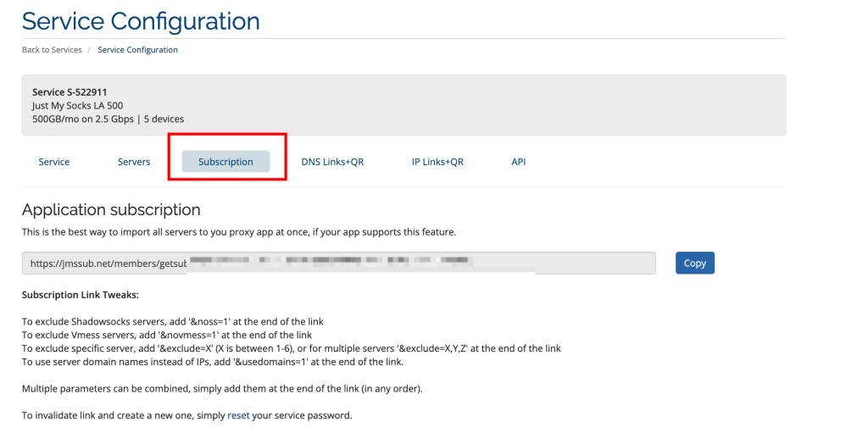Select the highlighted Subscription tab
Image resolution: width=868 pixels, height=433 pixels.
[225, 162]
